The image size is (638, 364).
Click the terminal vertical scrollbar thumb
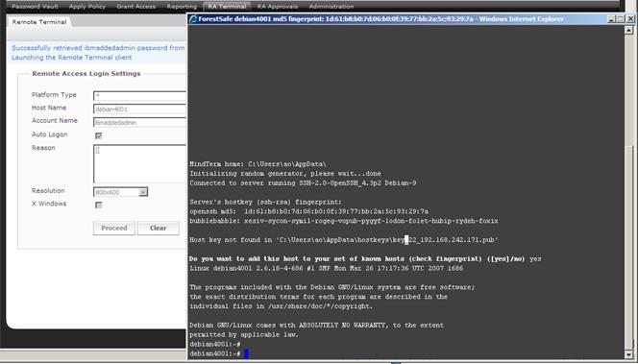[x=628, y=247]
